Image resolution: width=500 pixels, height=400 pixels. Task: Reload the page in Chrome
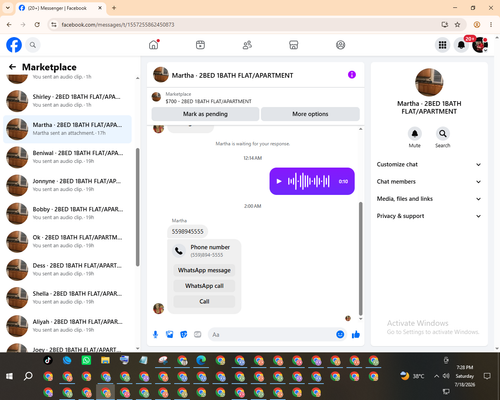pos(37,25)
